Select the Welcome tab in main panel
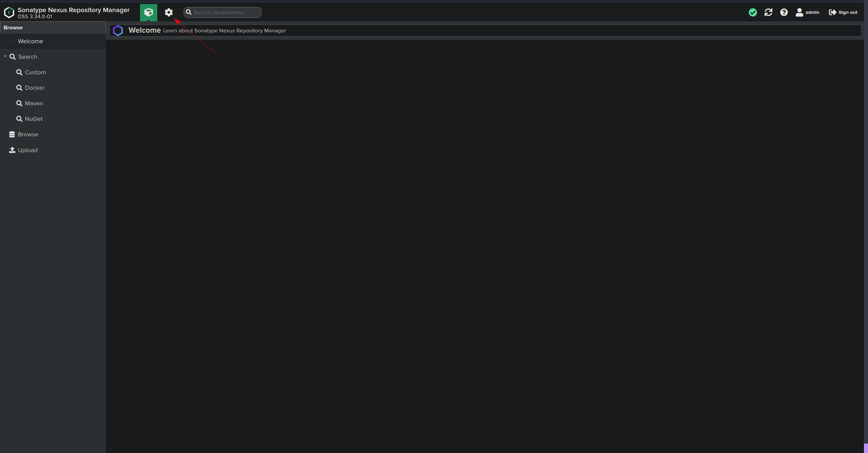 click(145, 30)
